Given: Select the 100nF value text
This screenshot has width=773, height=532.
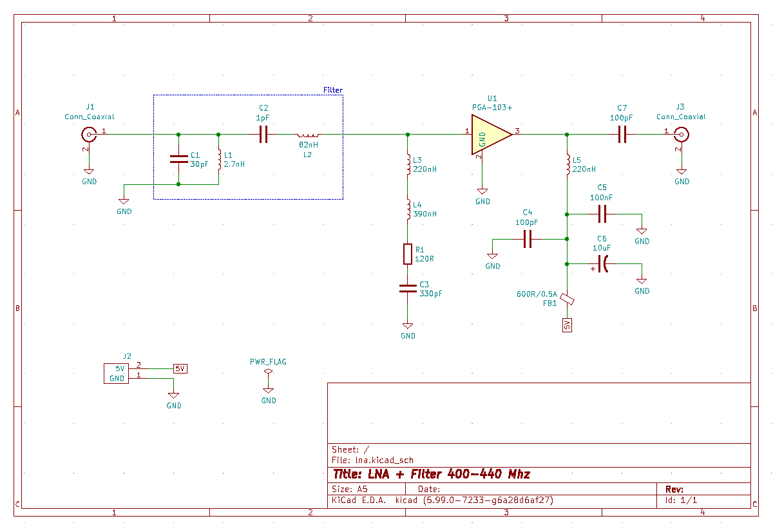Looking at the screenshot, I should click(x=602, y=196).
